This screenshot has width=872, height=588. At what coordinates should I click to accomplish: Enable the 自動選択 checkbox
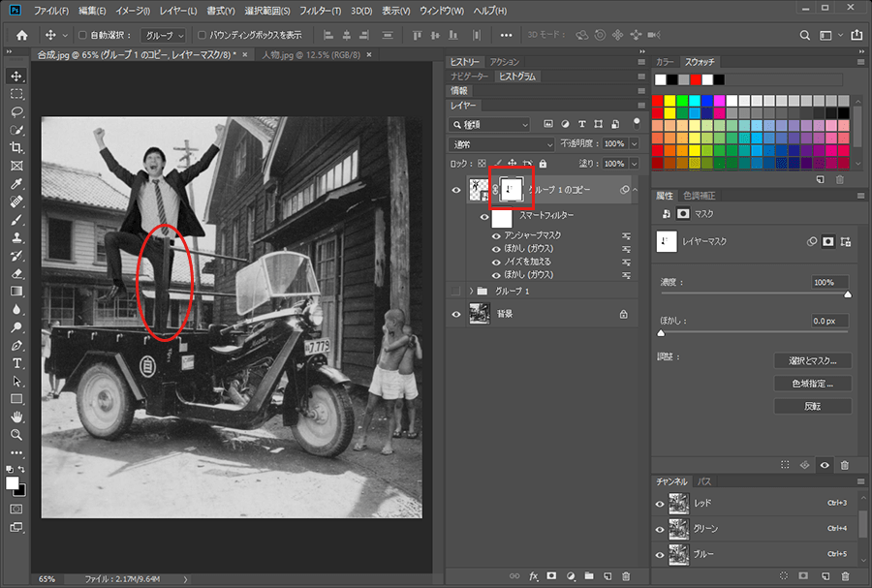[x=82, y=35]
